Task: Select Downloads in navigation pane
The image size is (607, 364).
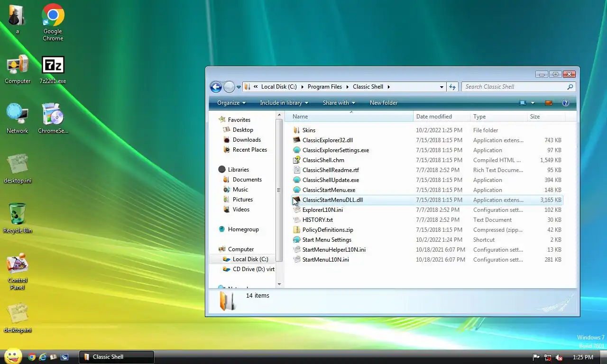Action: coord(247,140)
